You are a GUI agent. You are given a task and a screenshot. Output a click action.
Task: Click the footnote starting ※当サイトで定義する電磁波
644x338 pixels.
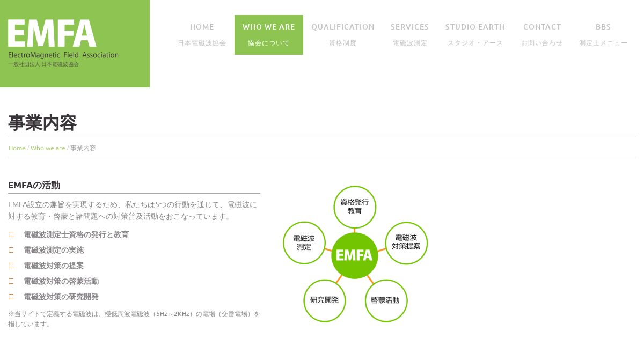[x=134, y=319]
